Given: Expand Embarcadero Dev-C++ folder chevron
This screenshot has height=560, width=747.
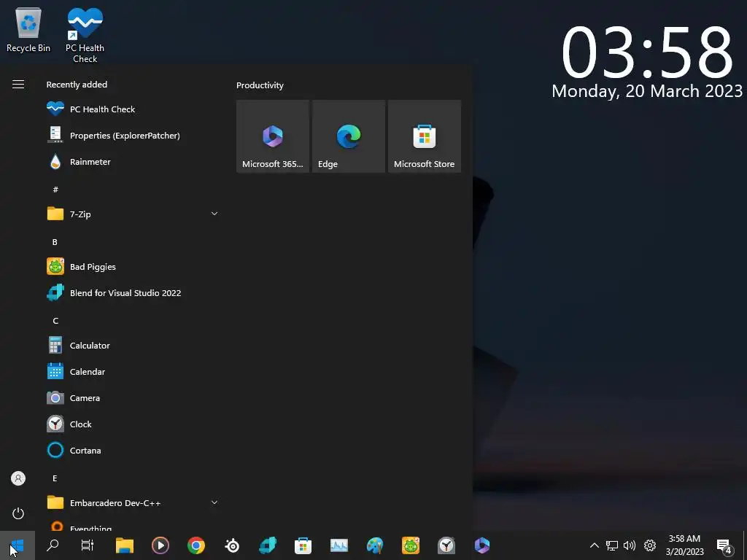Looking at the screenshot, I should point(214,502).
